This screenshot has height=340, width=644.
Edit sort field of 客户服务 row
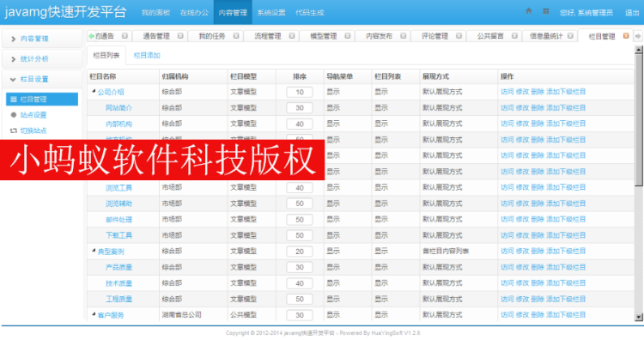point(300,315)
